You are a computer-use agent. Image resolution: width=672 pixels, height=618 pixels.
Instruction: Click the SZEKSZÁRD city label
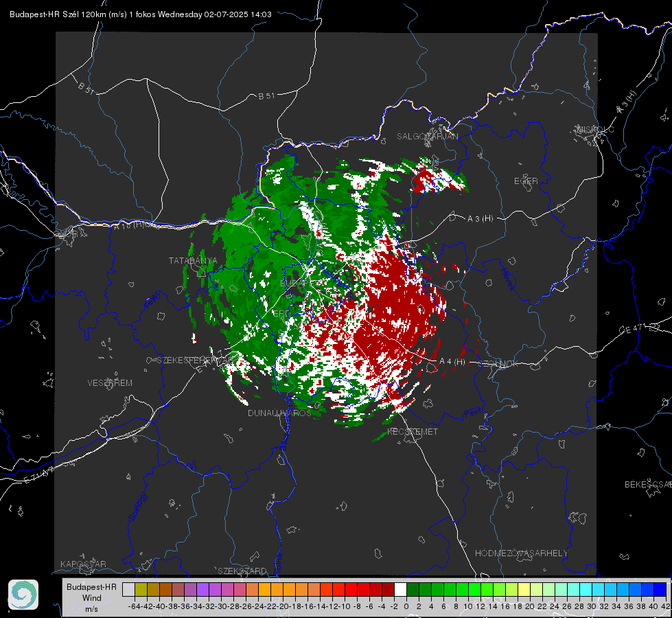242,571
